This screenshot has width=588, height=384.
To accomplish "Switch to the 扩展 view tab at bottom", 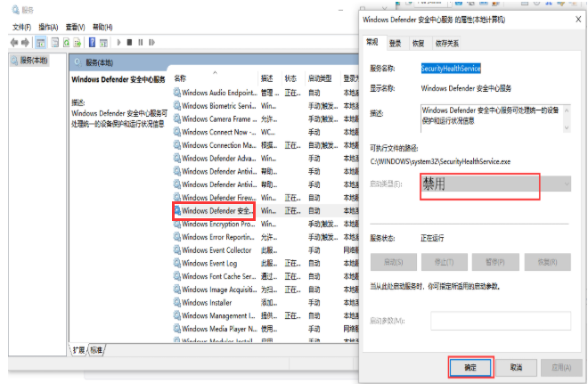I will click(78, 350).
